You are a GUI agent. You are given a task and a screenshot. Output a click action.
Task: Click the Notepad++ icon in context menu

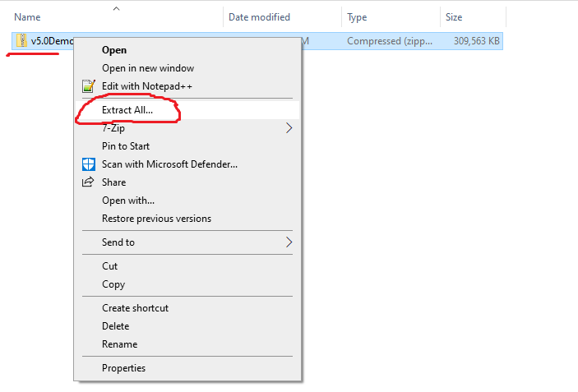[x=89, y=86]
